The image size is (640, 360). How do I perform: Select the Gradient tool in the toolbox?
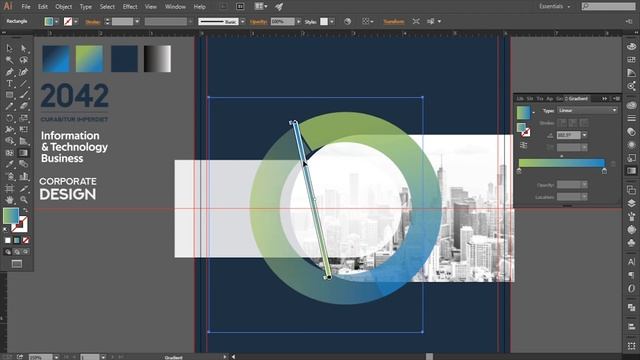[x=23, y=153]
